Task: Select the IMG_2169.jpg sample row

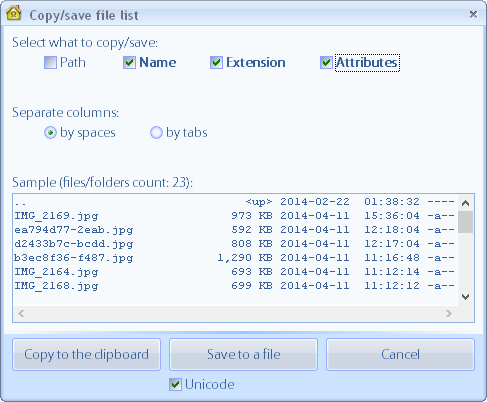Action: [235, 216]
